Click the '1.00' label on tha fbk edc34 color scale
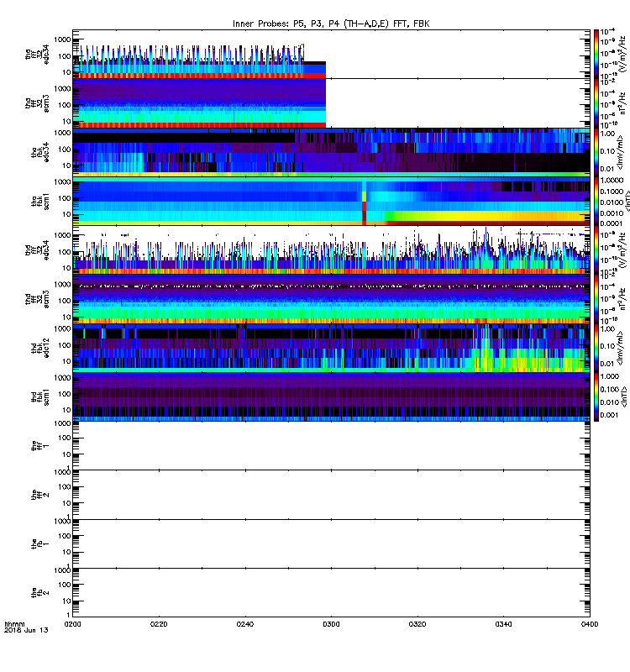Viewport: 630px width, 672px height. click(607, 134)
